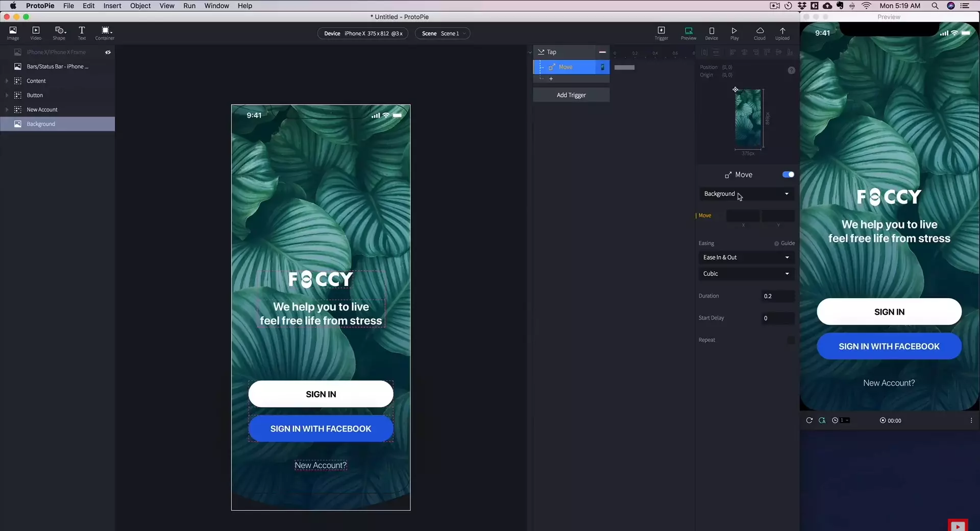980x531 pixels.
Task: Open the Preview window icon
Action: [689, 33]
